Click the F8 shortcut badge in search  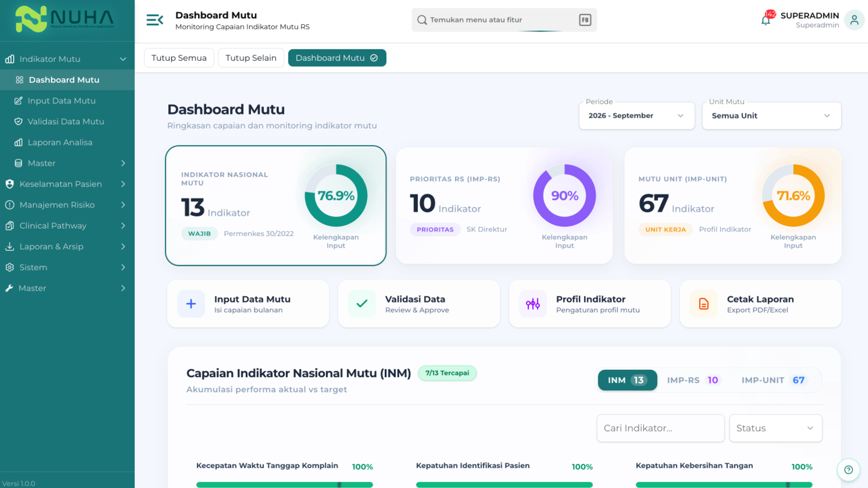click(585, 20)
